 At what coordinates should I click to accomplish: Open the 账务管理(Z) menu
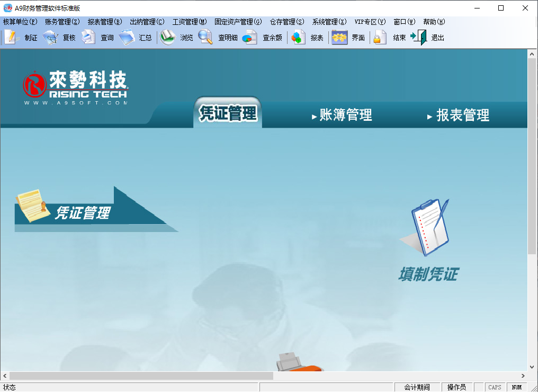[x=62, y=22]
